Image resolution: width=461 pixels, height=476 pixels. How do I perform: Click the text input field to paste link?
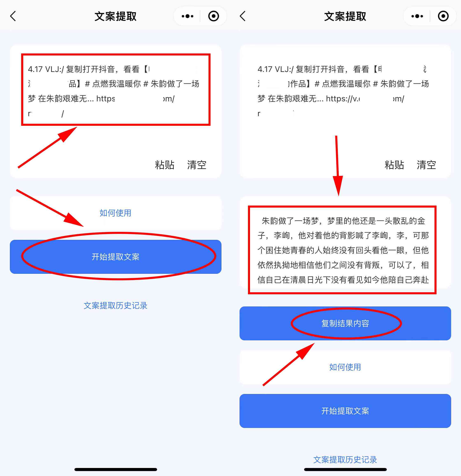[x=115, y=89]
